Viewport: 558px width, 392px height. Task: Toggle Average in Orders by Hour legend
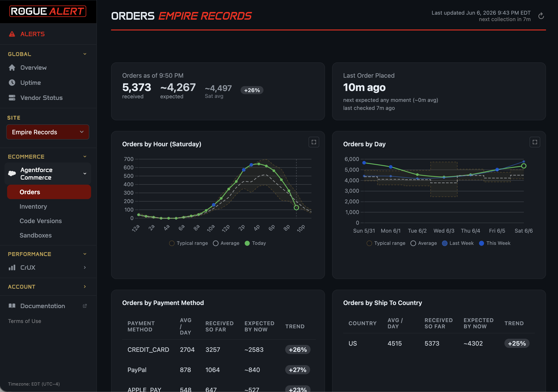(226, 243)
